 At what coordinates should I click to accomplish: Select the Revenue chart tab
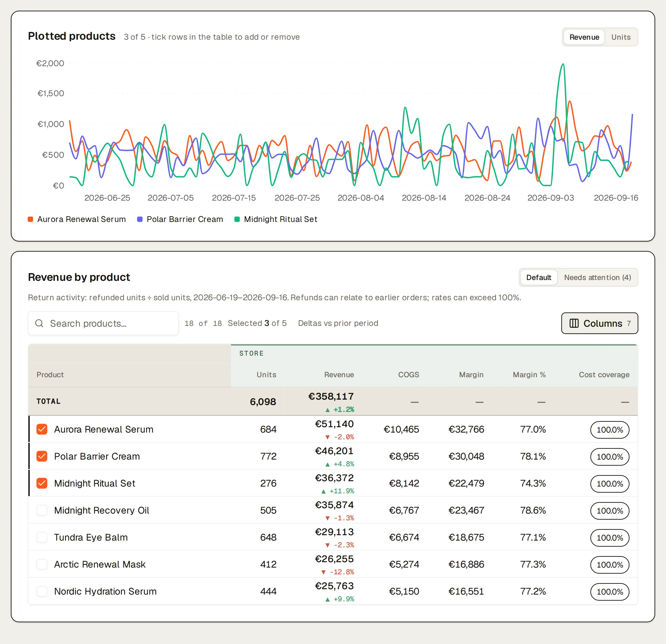click(x=584, y=37)
